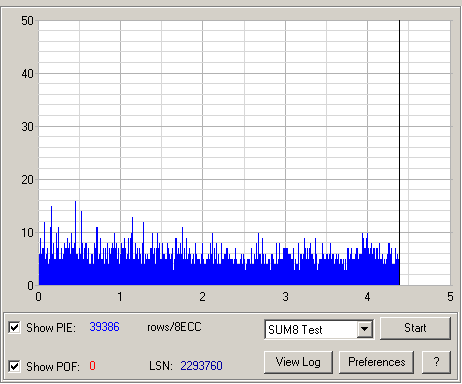
Task: Click the LSN value 2293760
Action: (201, 366)
